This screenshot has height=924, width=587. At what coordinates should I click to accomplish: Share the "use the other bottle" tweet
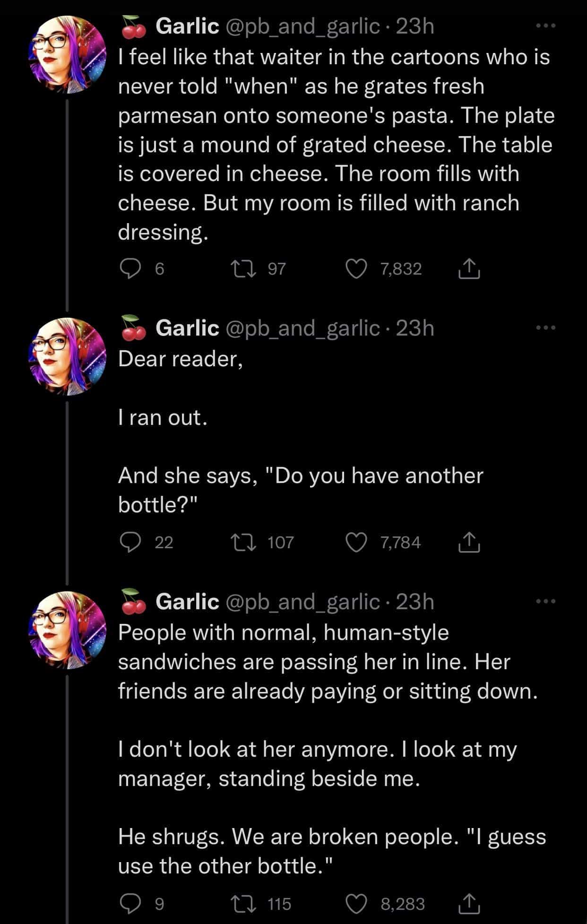tap(469, 904)
